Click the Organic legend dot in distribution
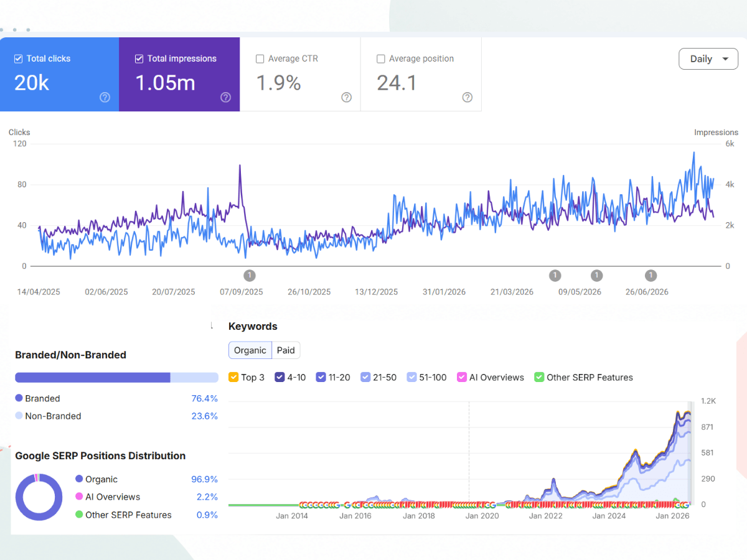 click(x=79, y=479)
